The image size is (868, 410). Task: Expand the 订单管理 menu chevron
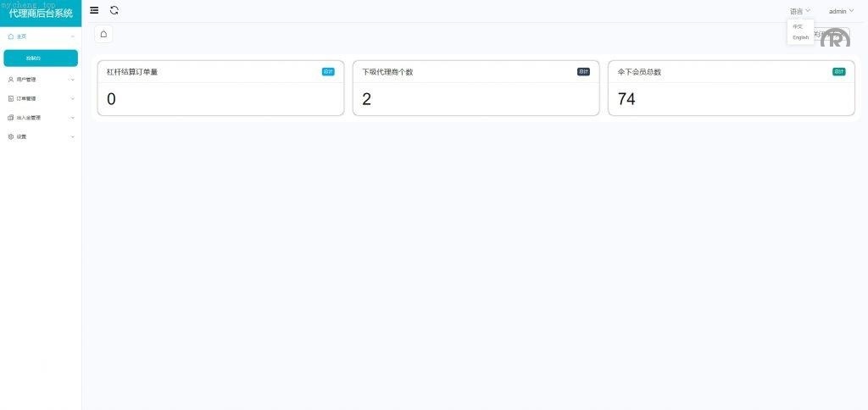point(73,98)
